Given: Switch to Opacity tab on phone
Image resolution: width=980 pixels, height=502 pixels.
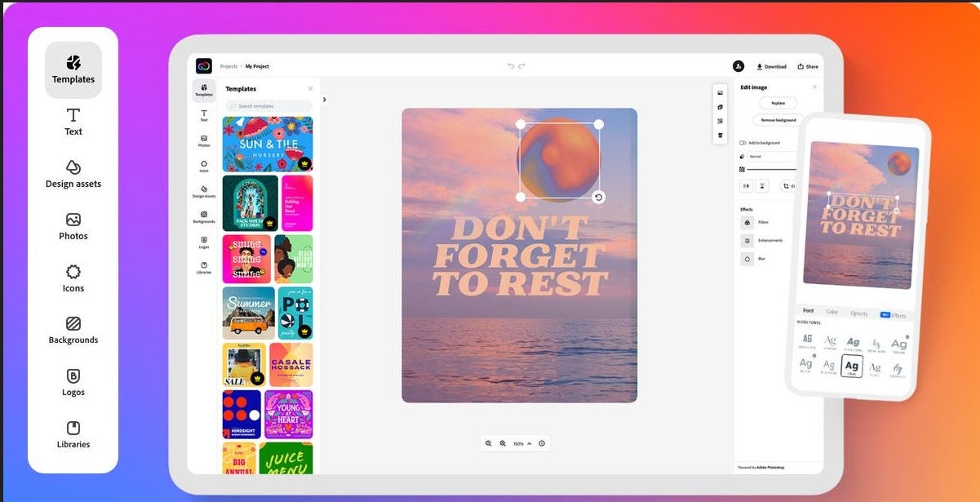Looking at the screenshot, I should point(858,313).
